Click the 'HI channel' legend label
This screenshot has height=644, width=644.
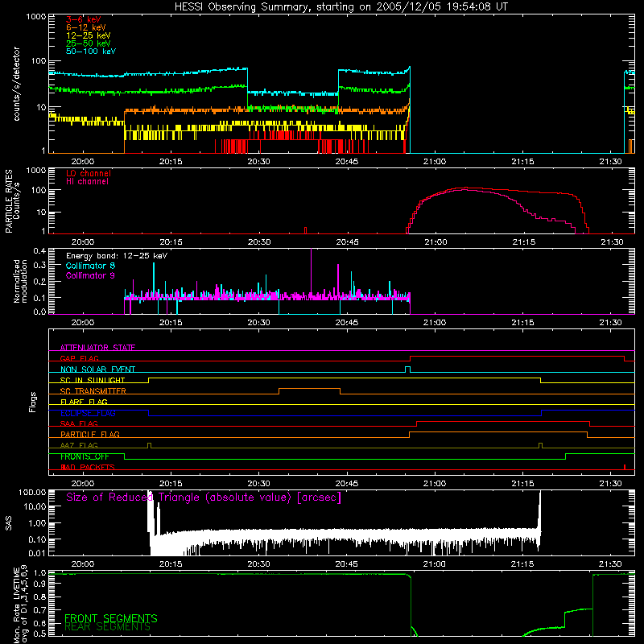click(87, 181)
